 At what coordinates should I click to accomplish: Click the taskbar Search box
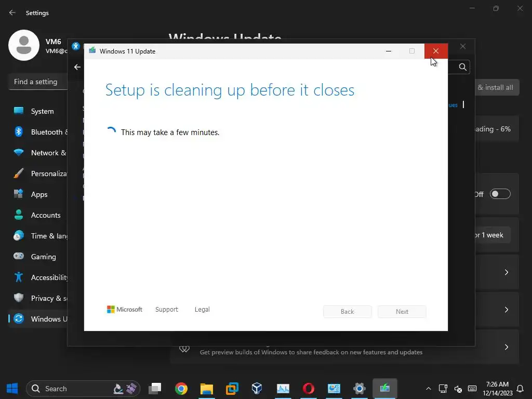point(83,389)
